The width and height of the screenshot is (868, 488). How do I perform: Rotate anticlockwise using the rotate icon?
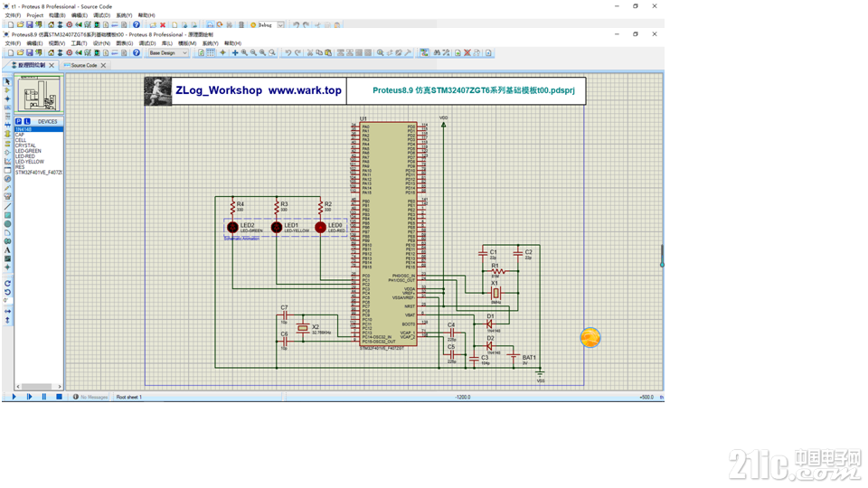pos(7,292)
